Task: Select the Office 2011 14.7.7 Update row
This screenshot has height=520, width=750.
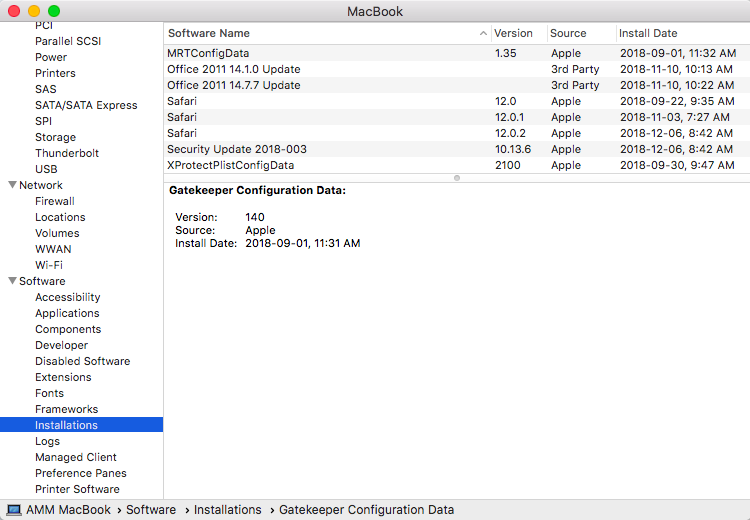Action: coord(457,85)
